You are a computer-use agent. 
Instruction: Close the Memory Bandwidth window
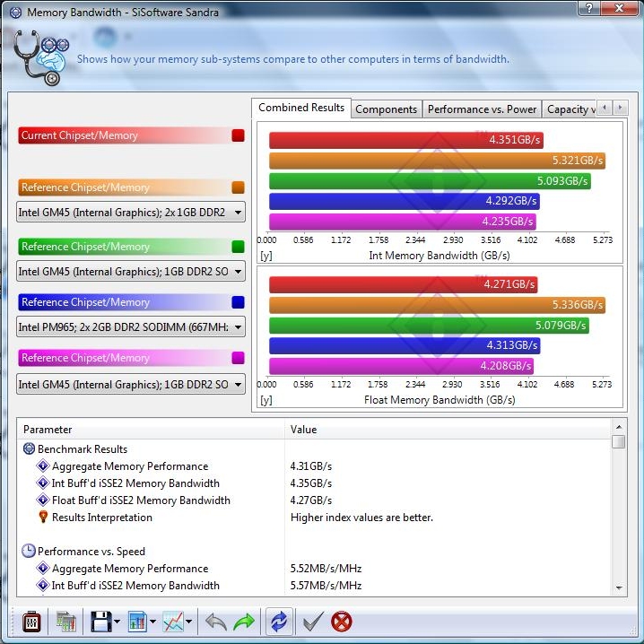[620, 8]
